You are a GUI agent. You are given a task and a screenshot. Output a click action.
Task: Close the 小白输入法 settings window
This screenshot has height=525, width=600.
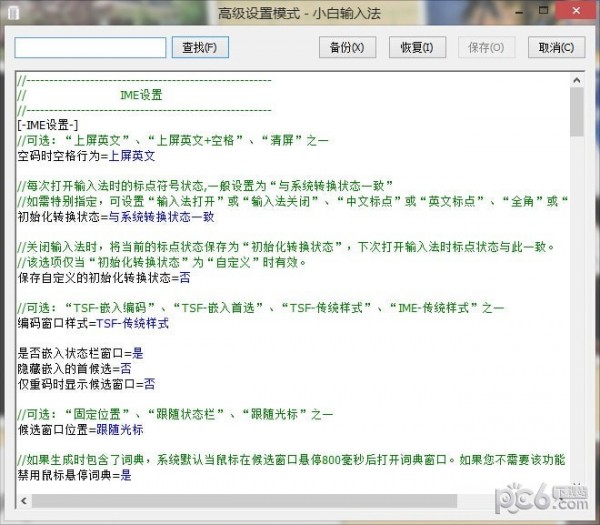tap(577, 11)
